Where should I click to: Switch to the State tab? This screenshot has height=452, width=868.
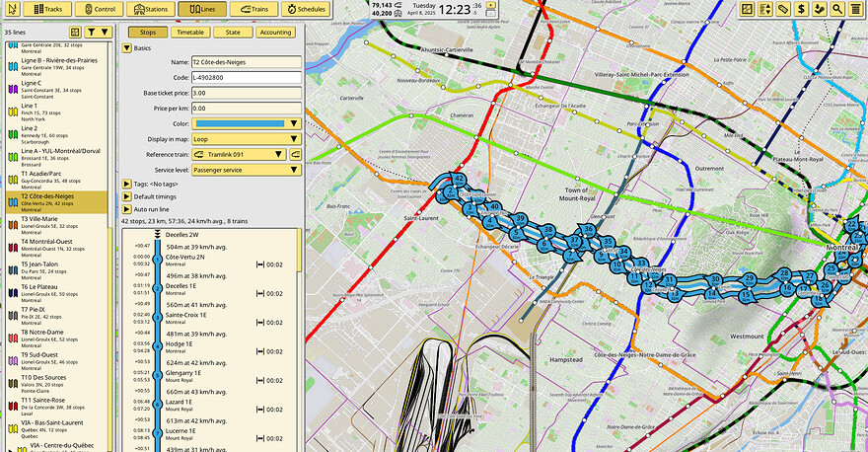pyautogui.click(x=233, y=33)
